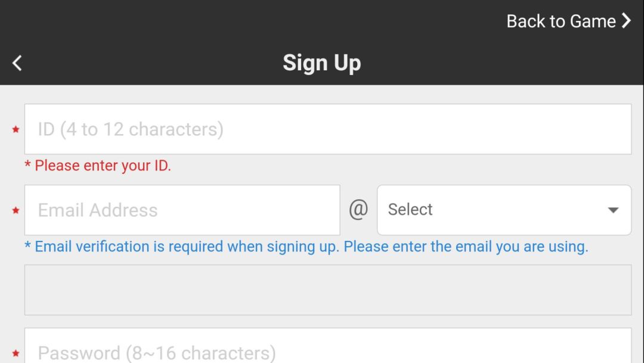Click the dropdown arrow in Select box
Viewport: 644px width, 363px height.
pos(612,210)
